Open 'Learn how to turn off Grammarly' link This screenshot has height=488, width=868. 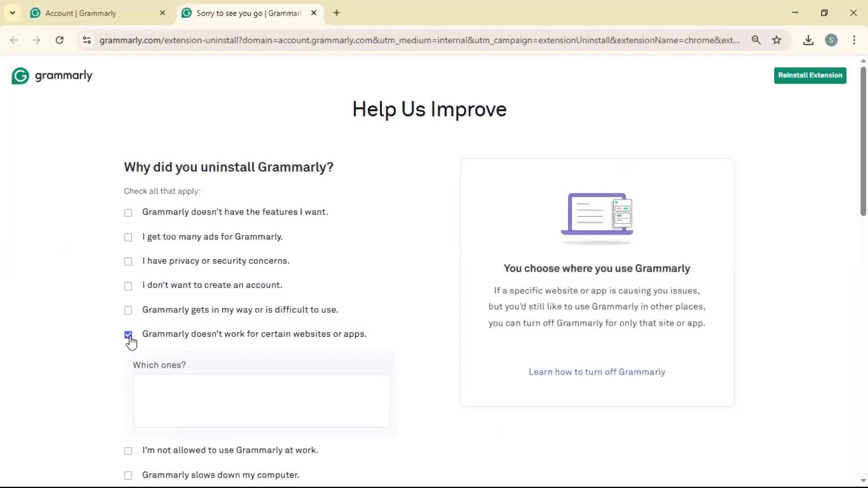597,372
